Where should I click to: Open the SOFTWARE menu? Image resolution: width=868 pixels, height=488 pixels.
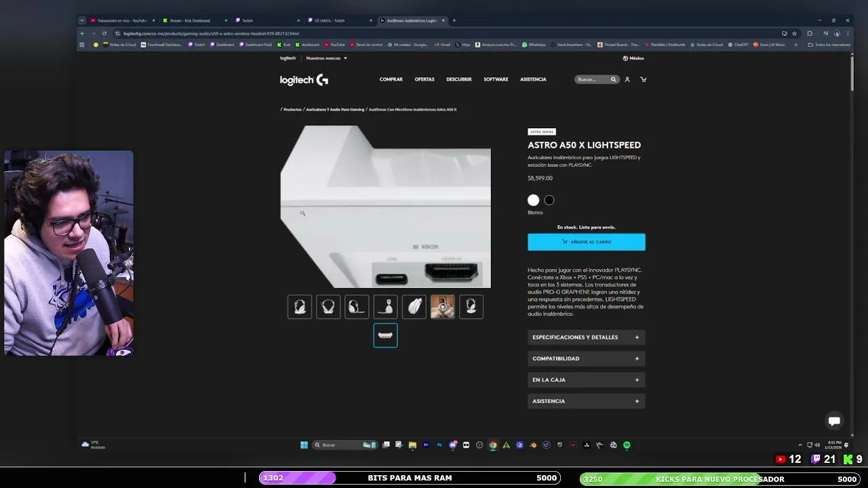click(x=496, y=79)
